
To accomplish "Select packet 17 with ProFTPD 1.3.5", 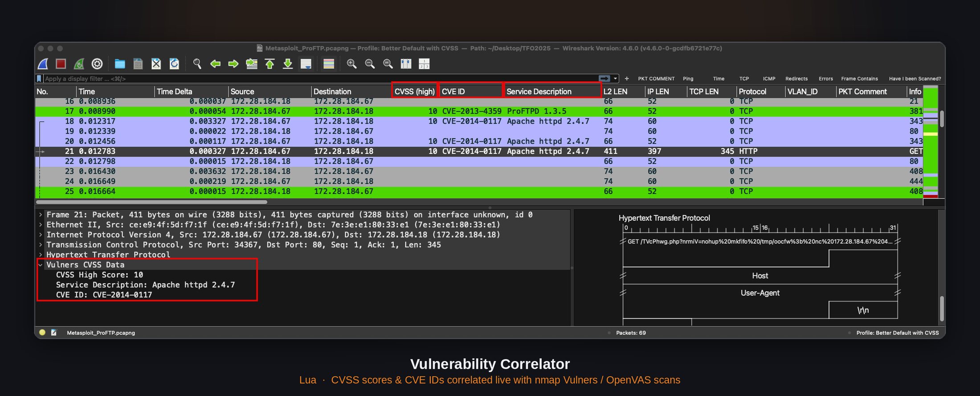I will (x=479, y=111).
